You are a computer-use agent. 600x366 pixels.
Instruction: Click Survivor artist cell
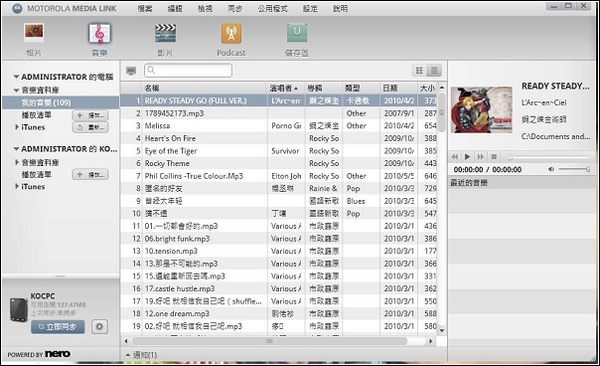point(285,151)
